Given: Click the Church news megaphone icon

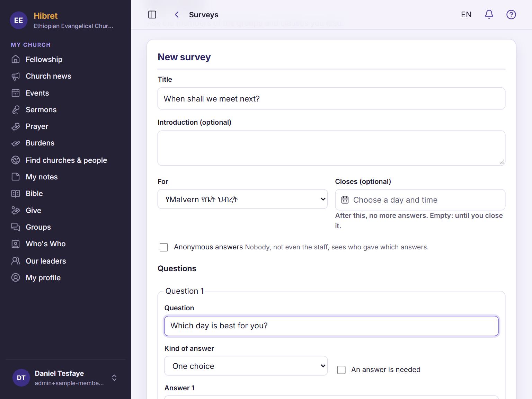Looking at the screenshot, I should pos(16,76).
